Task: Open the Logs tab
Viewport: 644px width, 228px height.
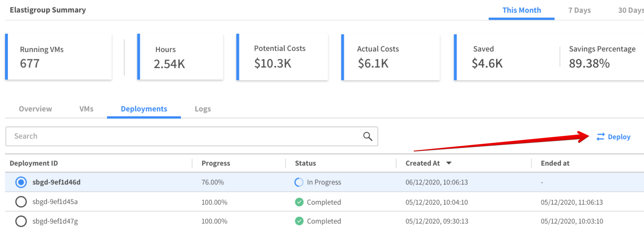Action: (x=203, y=109)
